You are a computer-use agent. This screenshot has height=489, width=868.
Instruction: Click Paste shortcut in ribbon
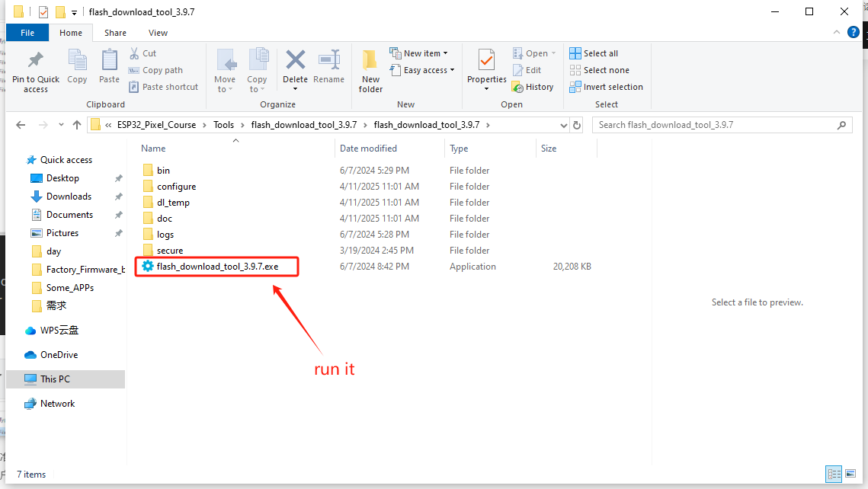pos(163,87)
